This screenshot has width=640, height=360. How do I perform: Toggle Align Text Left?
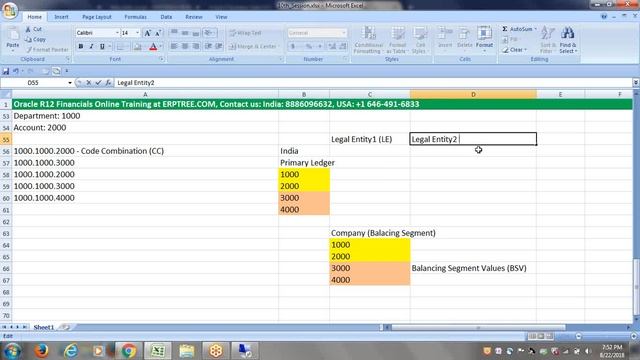[174, 47]
